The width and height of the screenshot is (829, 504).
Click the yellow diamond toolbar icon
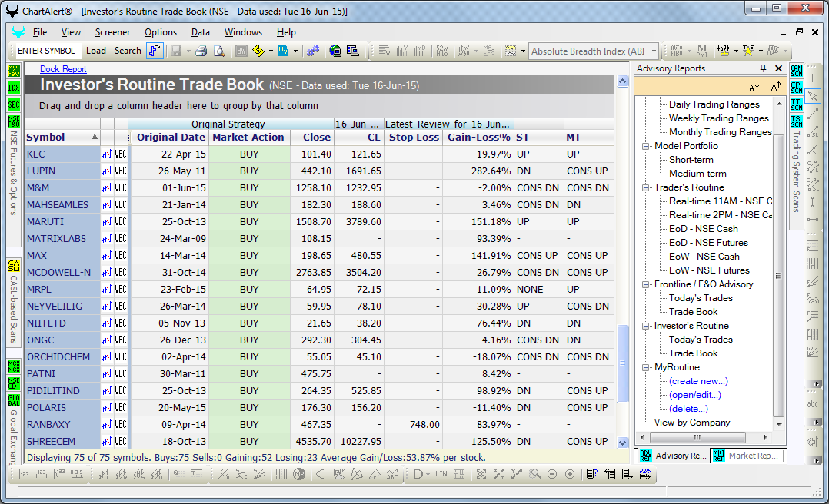coord(258,51)
